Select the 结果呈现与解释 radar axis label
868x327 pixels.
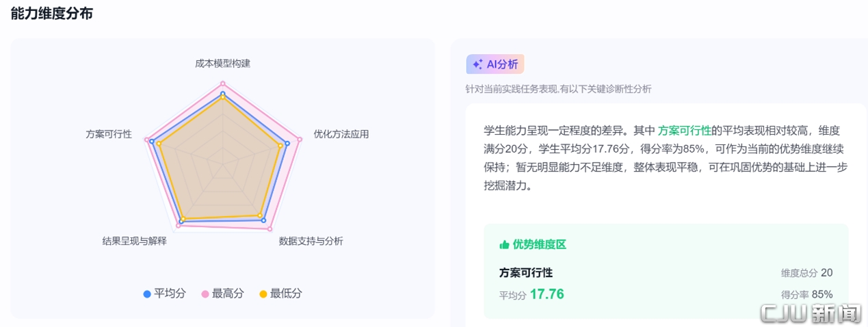pyautogui.click(x=134, y=241)
